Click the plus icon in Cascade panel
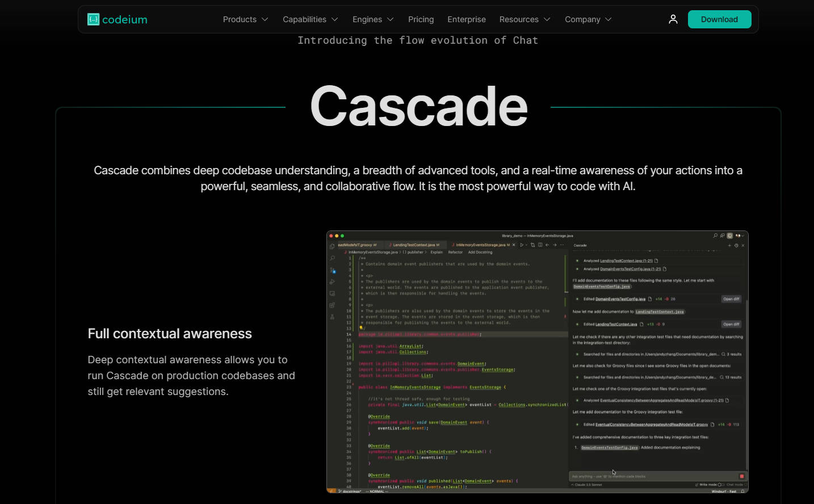Viewport: 814px width, 504px height. [x=729, y=246]
